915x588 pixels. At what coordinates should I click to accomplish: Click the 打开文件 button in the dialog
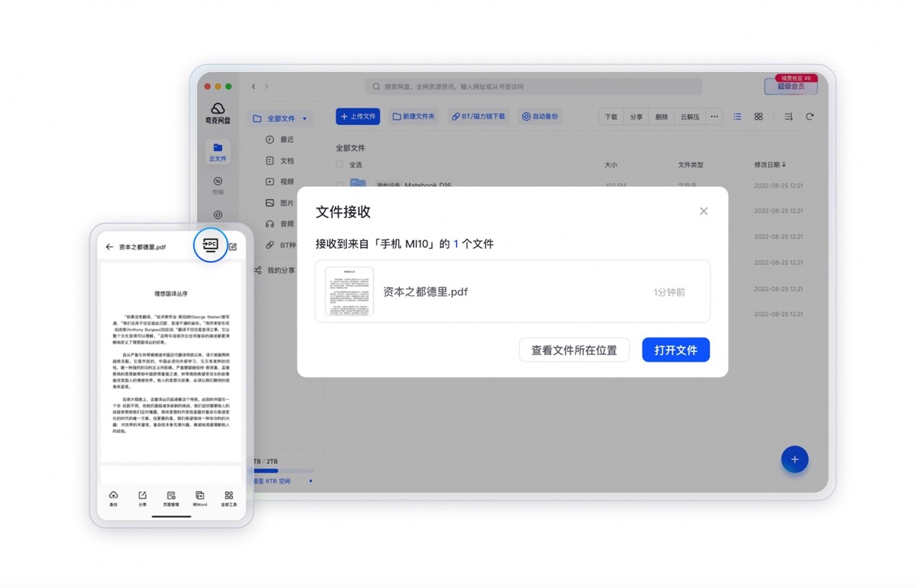pos(675,349)
